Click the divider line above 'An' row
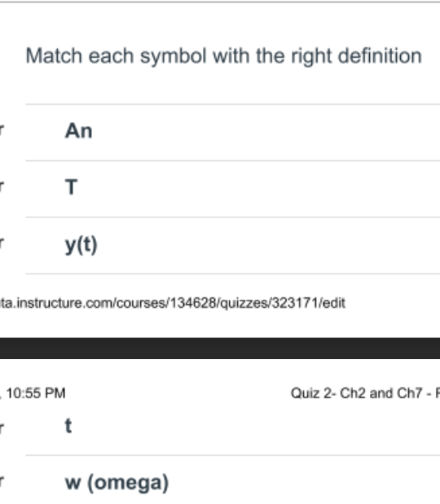 (233, 104)
